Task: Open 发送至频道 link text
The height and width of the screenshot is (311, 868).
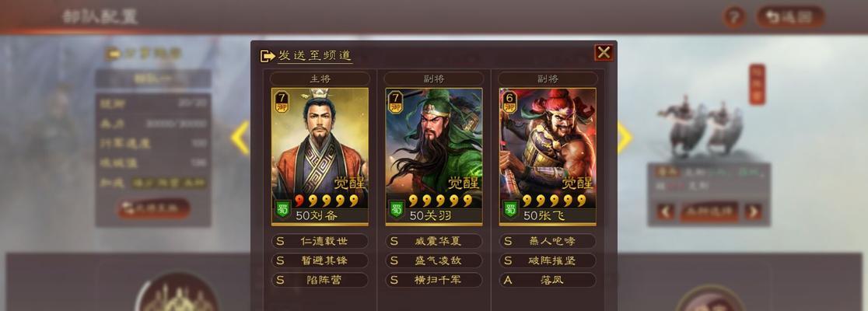Action: click(x=314, y=56)
